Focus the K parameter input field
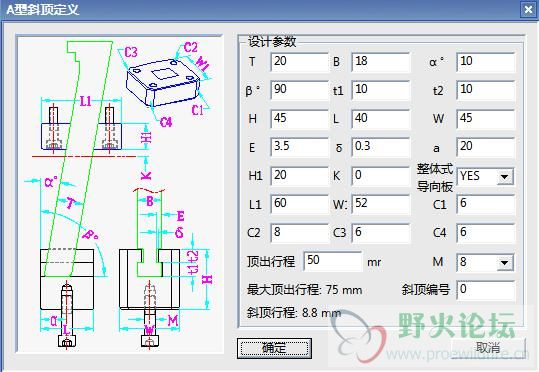 (x=381, y=176)
